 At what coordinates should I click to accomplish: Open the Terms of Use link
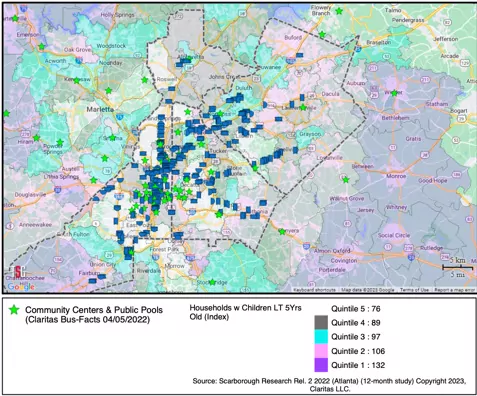(x=414, y=290)
